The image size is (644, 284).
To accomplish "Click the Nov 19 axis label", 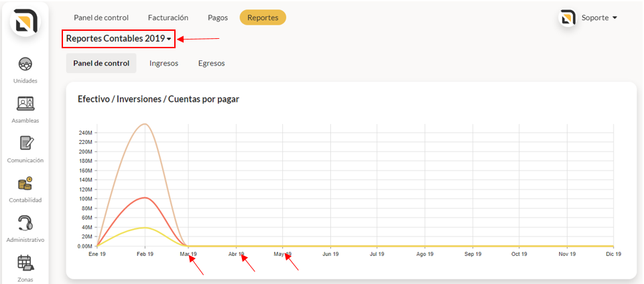I will point(567,255).
